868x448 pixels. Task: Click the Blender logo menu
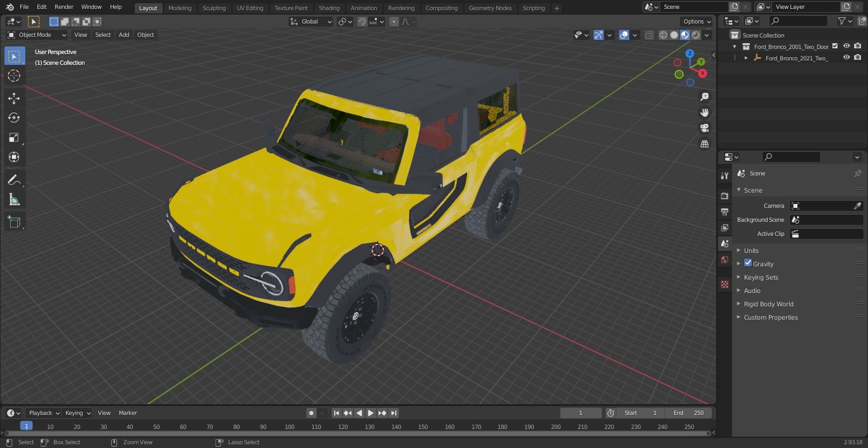10,7
